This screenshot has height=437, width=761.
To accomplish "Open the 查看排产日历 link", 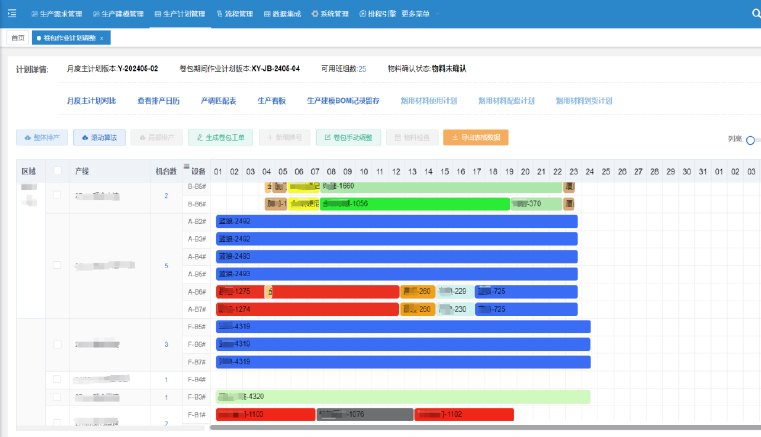I will coord(158,101).
